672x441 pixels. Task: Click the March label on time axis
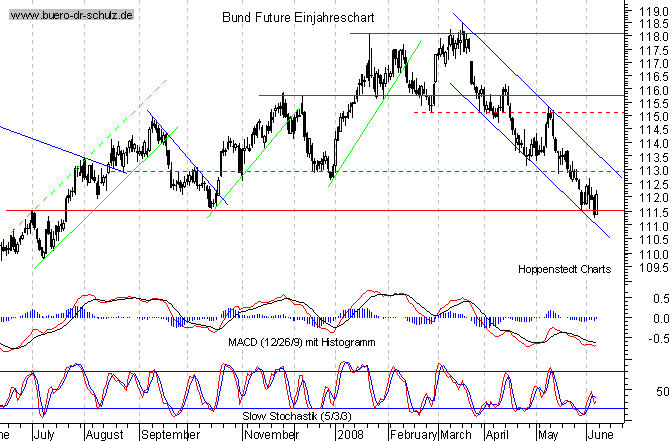click(x=455, y=435)
